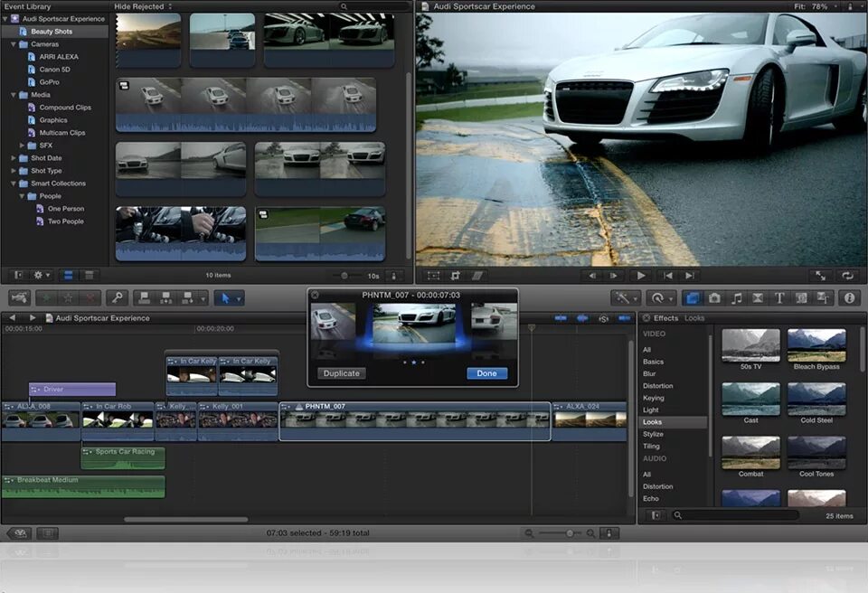The image size is (868, 593).
Task: Reject clip with the red X icon
Action: [90, 298]
